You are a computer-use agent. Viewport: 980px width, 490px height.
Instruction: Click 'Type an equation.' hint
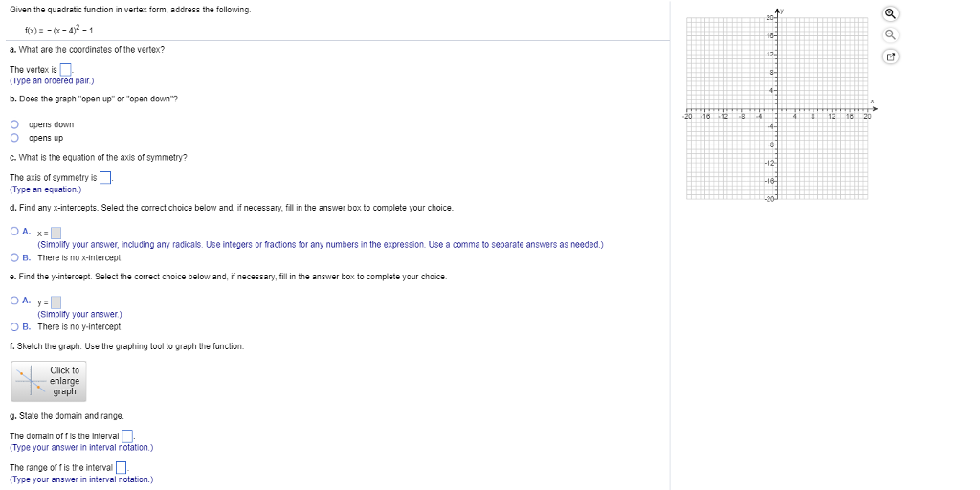(x=45, y=189)
